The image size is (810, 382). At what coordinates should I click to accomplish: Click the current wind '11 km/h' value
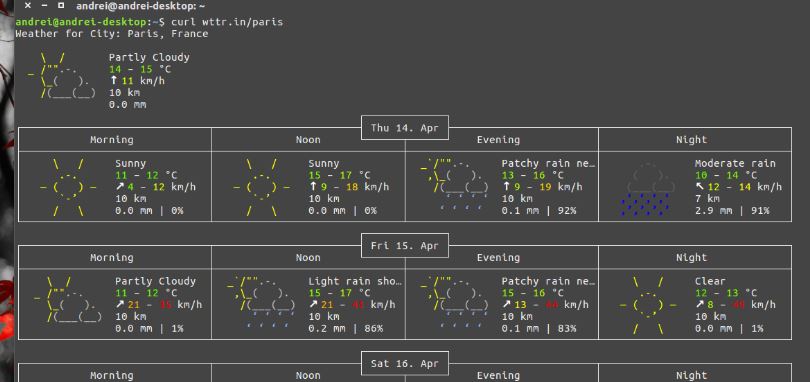click(143, 81)
